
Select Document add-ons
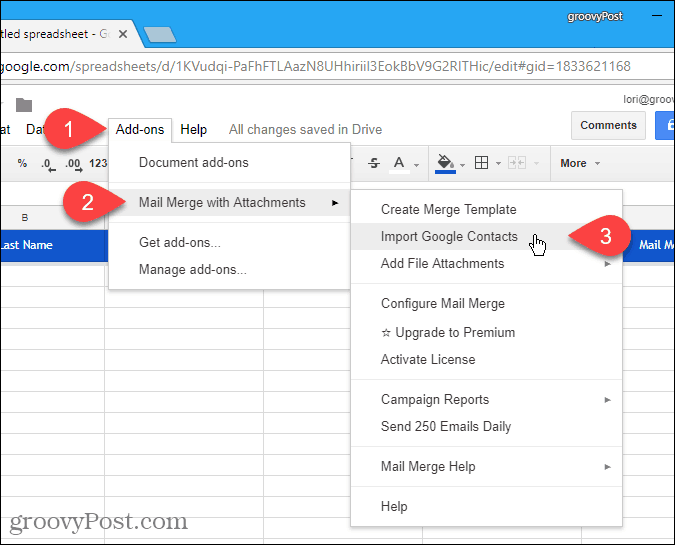[229, 163]
